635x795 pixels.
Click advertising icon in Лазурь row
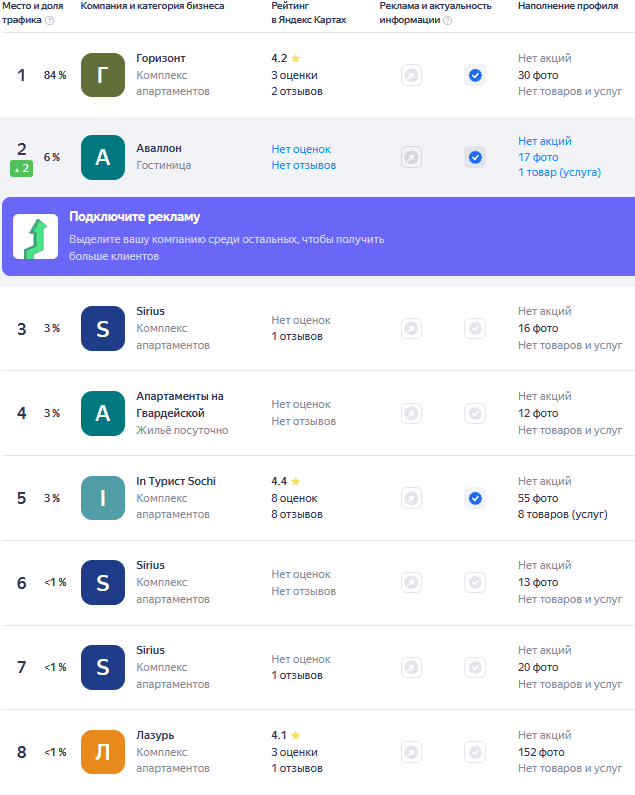(411, 752)
